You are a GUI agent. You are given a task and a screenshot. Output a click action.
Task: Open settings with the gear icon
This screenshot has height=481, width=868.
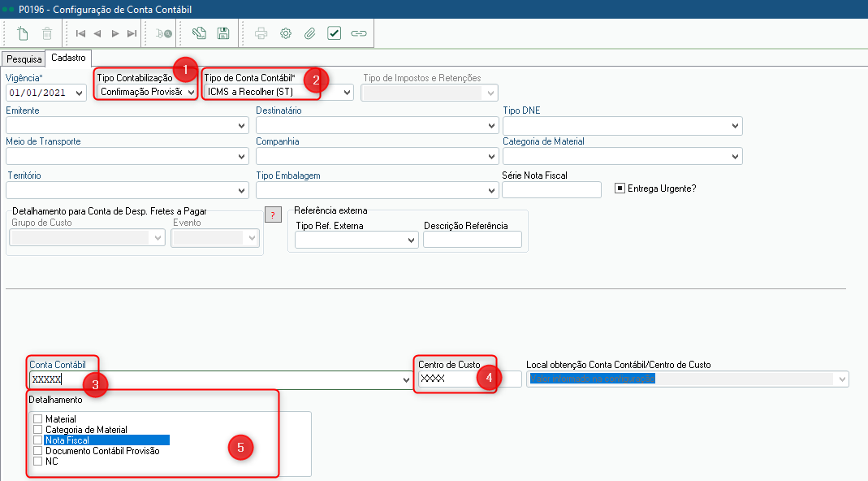click(x=286, y=33)
